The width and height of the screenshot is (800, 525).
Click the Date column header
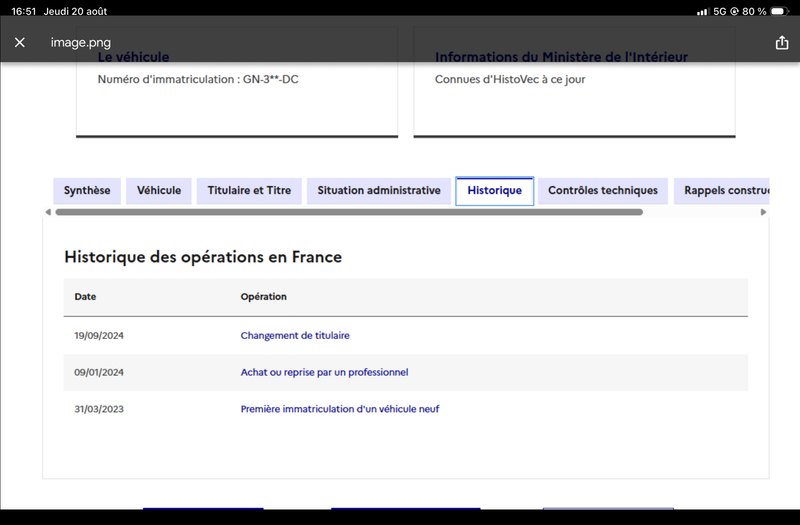(x=85, y=296)
